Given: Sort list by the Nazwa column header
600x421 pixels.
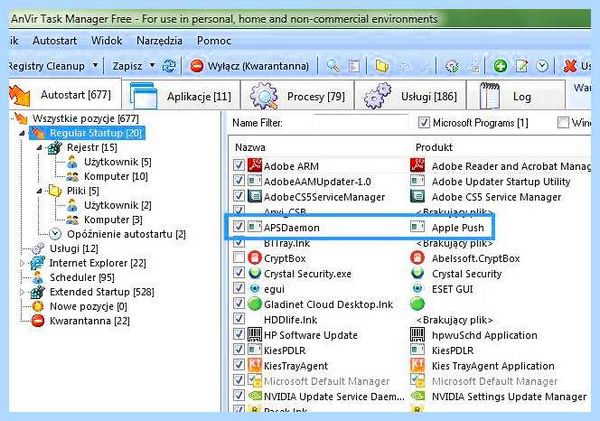Looking at the screenshot, I should pos(250,147).
